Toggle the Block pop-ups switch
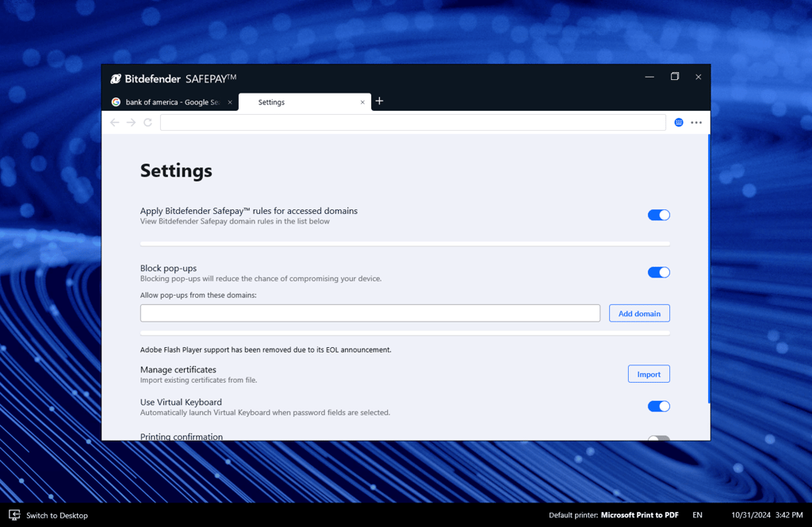 pos(659,273)
